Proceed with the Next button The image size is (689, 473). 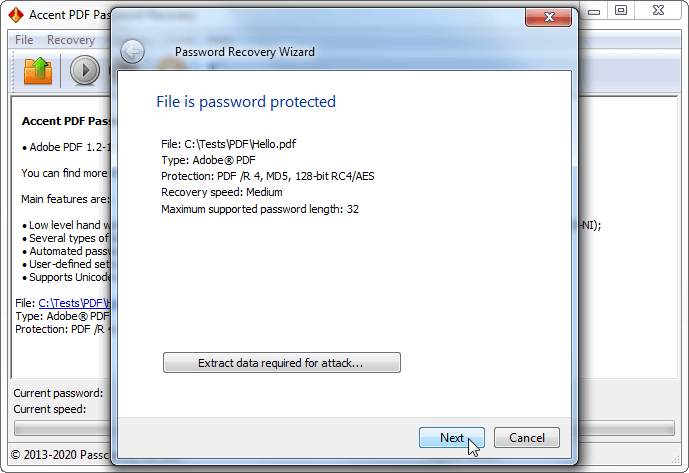click(x=452, y=437)
